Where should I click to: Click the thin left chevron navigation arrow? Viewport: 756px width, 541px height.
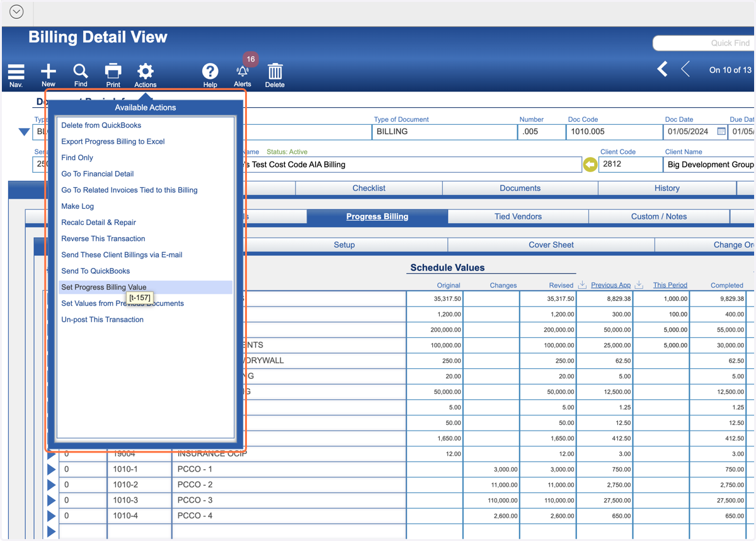click(685, 69)
